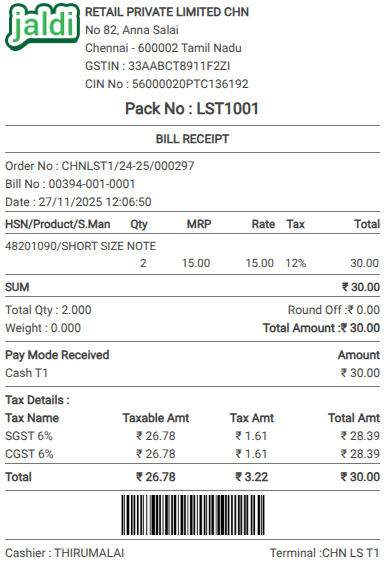The height and width of the screenshot is (567, 384).
Task: Click 'Cashier : THIRUMALAI'
Action: (65, 553)
